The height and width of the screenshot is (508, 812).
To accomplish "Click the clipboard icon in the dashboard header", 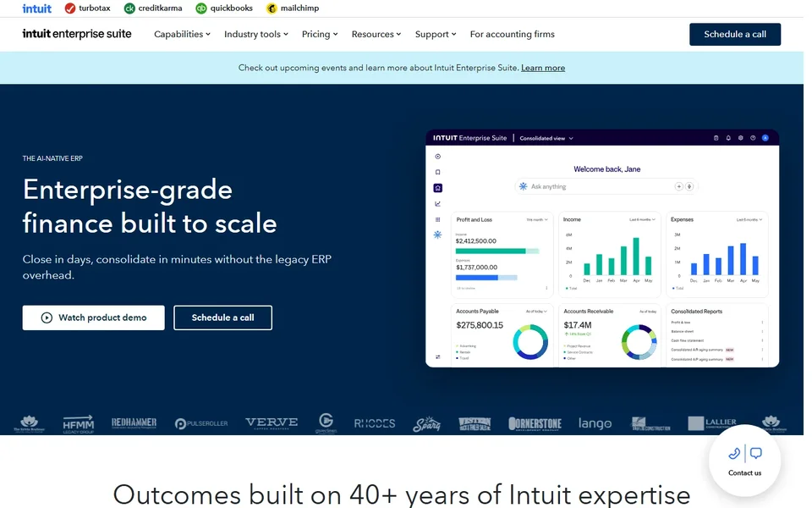I will [x=716, y=138].
